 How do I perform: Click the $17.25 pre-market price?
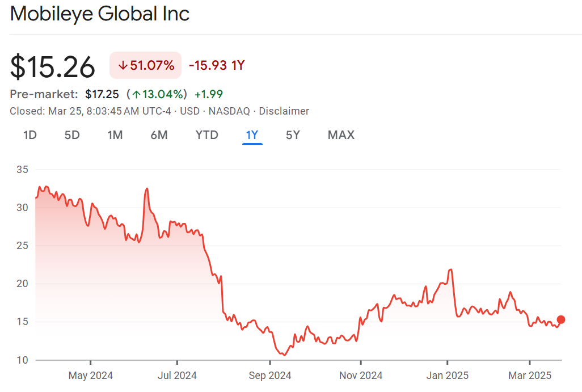pyautogui.click(x=102, y=94)
